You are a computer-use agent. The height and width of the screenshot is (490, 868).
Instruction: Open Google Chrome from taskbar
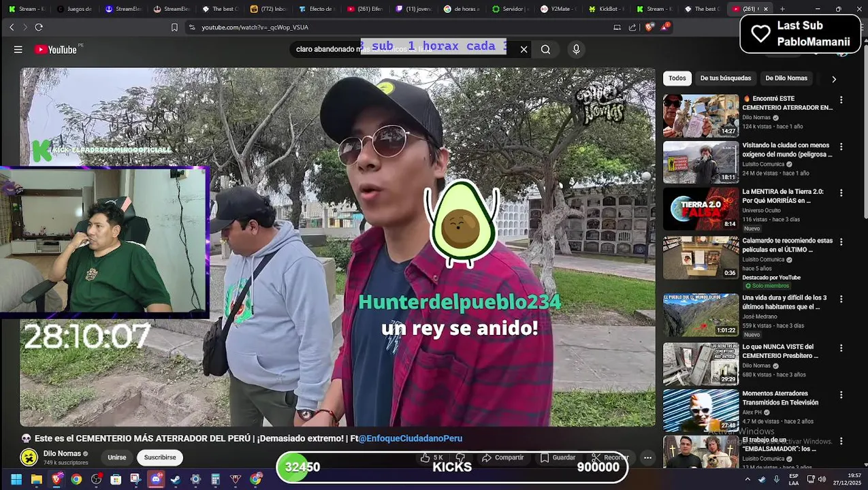pyautogui.click(x=76, y=480)
